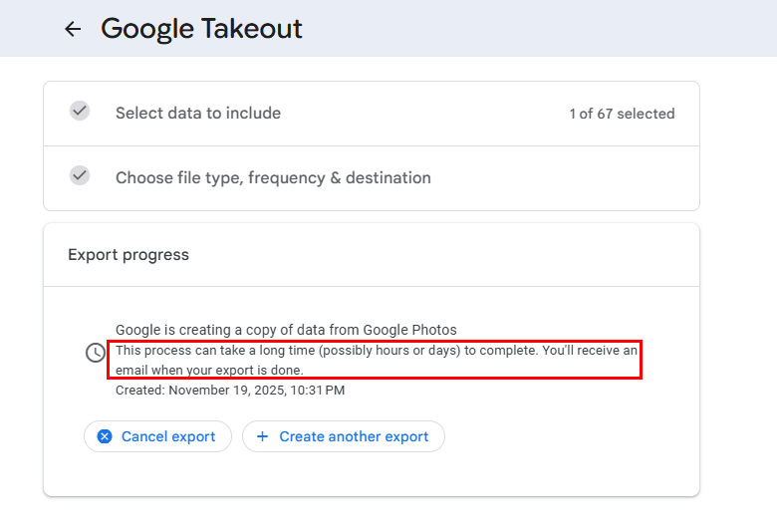Click the Created November 19, 2025 timestamp

[x=230, y=391]
